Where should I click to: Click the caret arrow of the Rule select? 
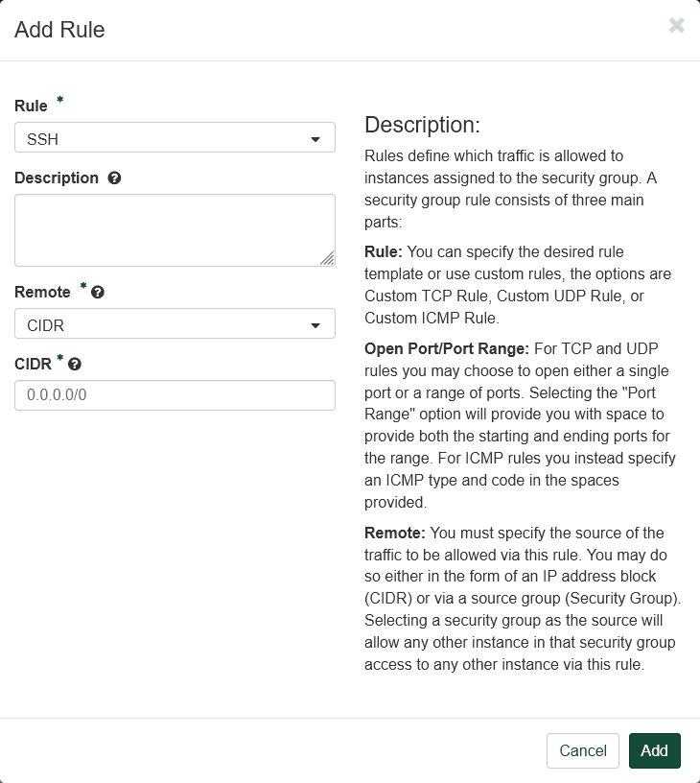coord(315,140)
